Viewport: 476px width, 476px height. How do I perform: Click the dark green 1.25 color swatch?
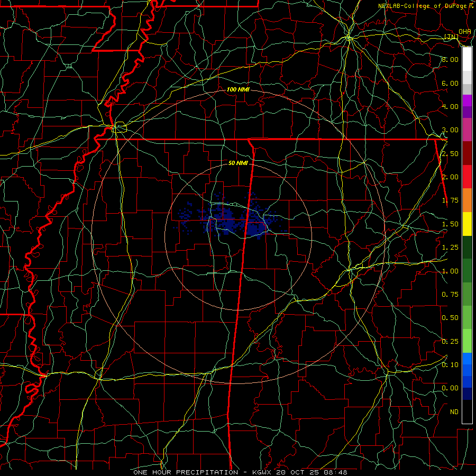tap(467, 247)
